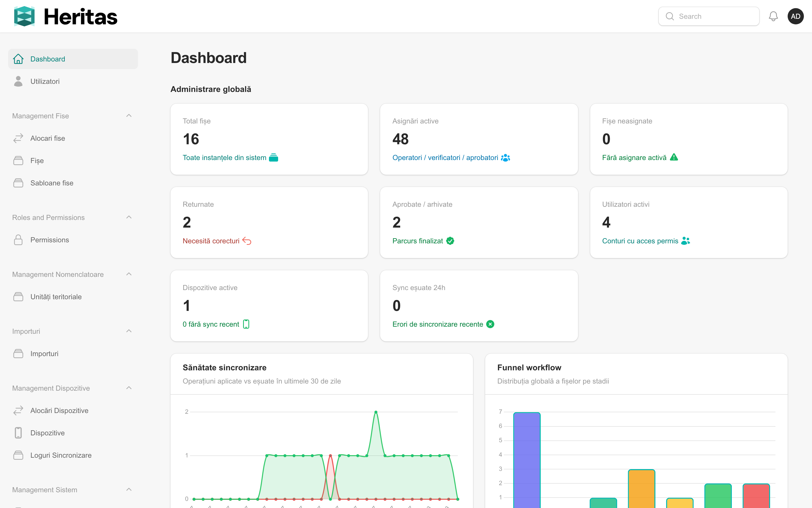Click the stack icon in Total fișe card

(x=274, y=157)
